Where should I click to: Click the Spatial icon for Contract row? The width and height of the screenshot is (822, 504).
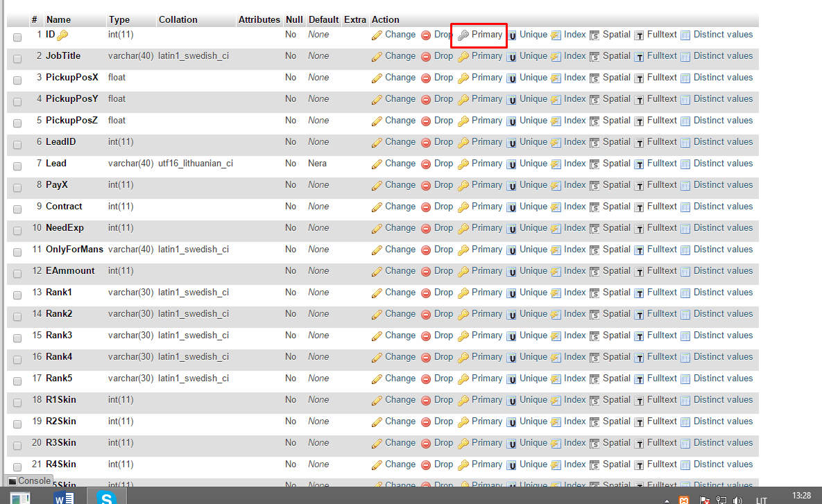point(594,207)
